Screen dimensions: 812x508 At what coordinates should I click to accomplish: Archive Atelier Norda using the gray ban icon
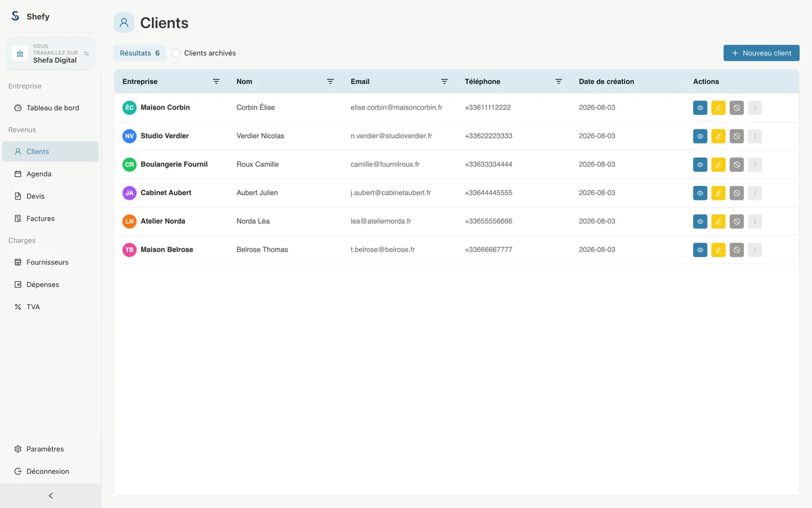(737, 222)
